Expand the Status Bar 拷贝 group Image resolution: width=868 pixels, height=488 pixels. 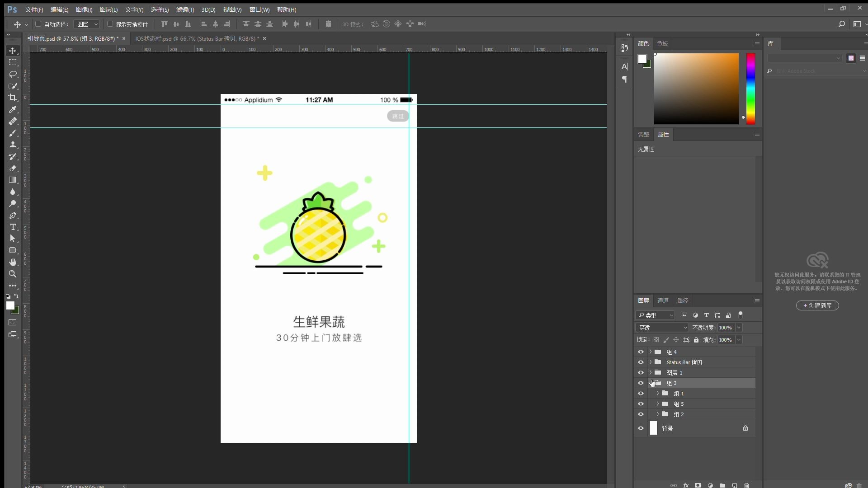coord(651,362)
